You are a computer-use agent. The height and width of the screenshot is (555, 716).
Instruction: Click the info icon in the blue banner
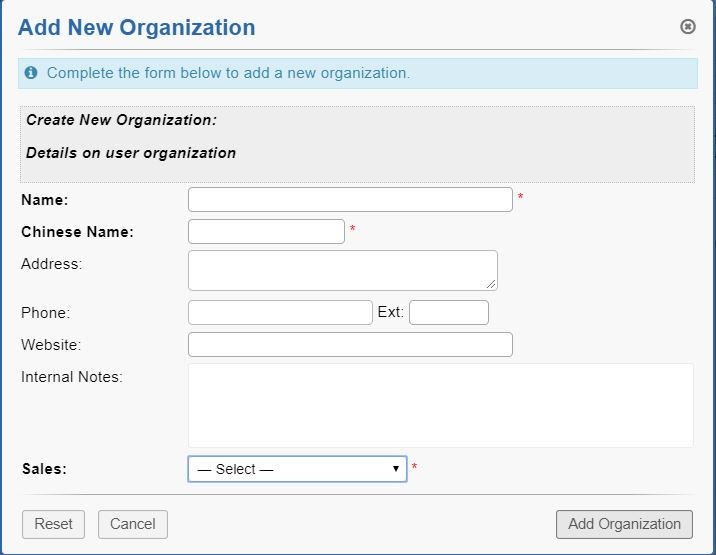tap(31, 73)
